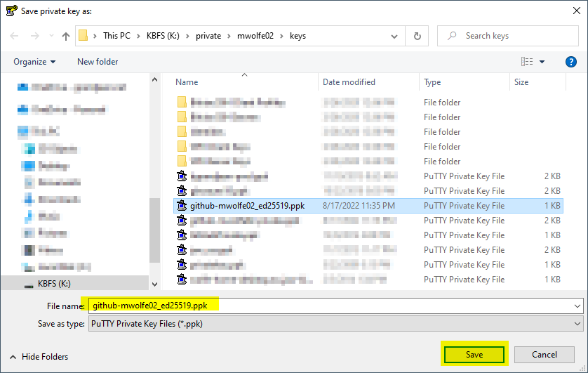The width and height of the screenshot is (588, 373).
Task: Click the Up one level arrow
Action: [x=66, y=36]
